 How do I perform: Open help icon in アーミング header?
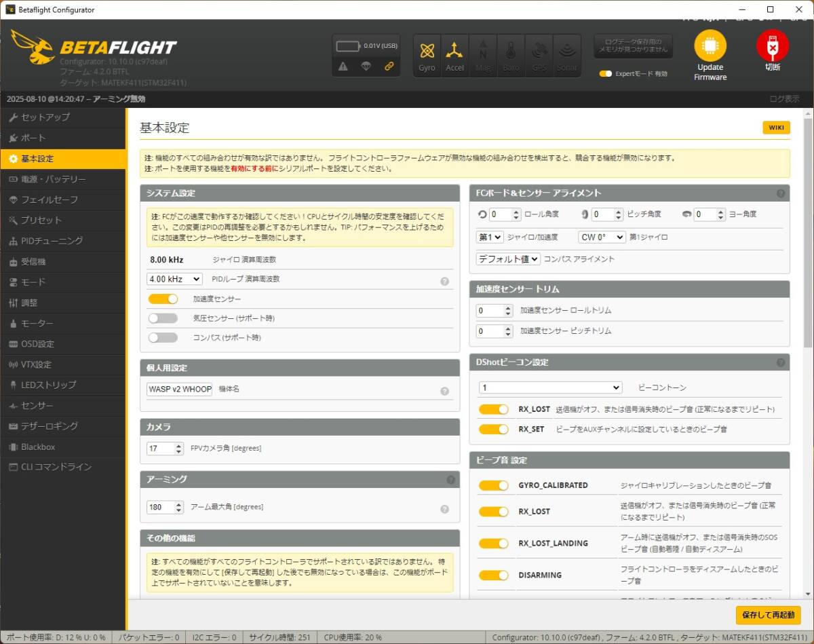pos(450,480)
